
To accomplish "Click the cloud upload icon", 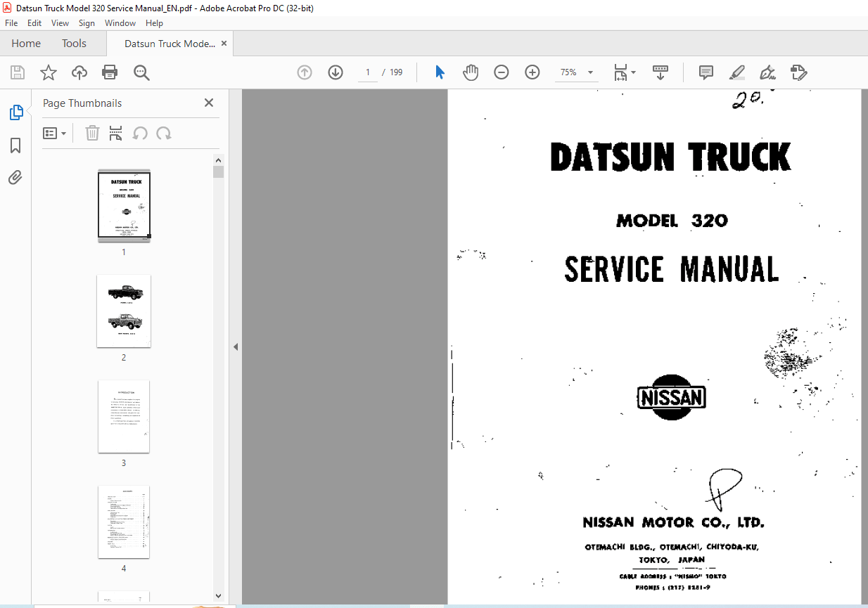I will (79, 72).
